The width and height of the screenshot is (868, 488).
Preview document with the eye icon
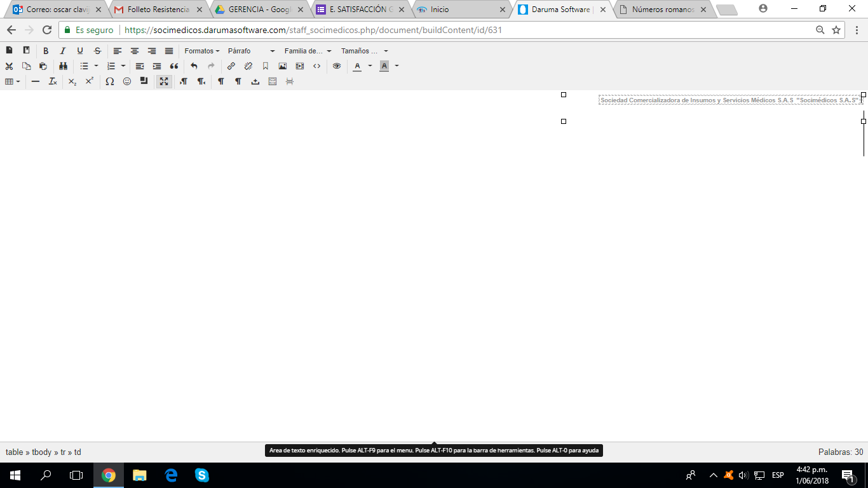coord(337,66)
